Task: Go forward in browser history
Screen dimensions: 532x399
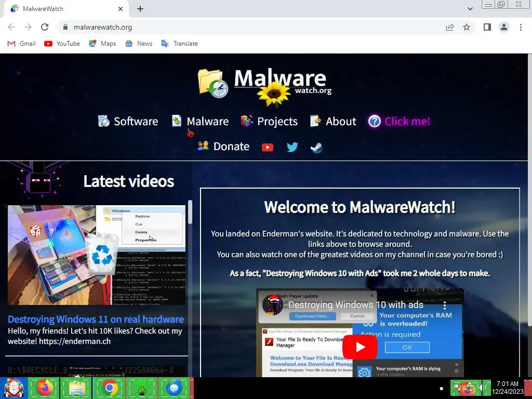Action: tap(28, 27)
